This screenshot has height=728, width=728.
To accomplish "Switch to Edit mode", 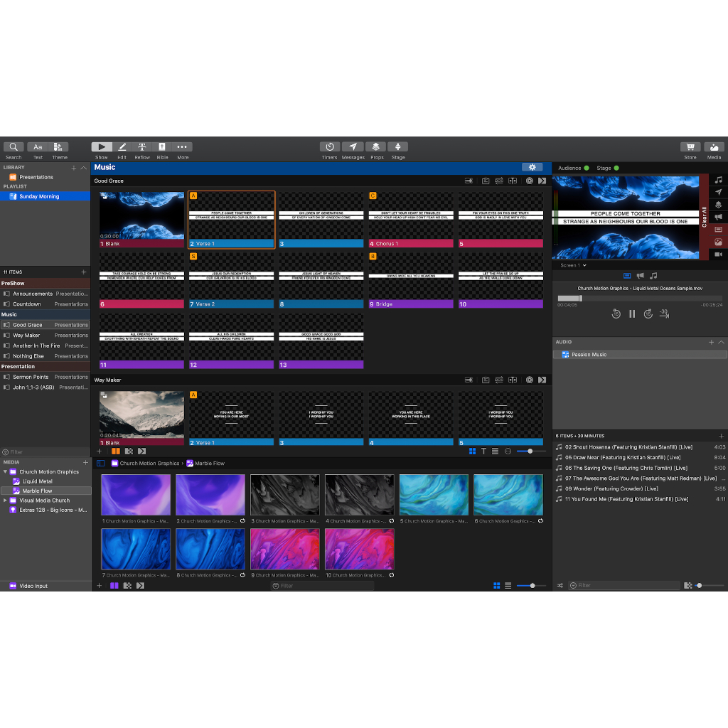I will (x=122, y=147).
